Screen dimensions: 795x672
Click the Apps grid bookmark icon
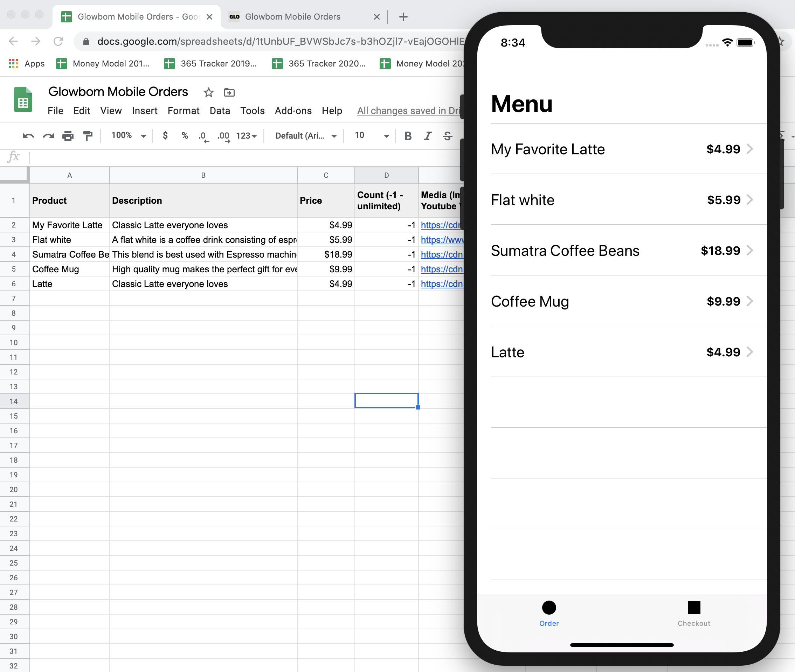13,64
